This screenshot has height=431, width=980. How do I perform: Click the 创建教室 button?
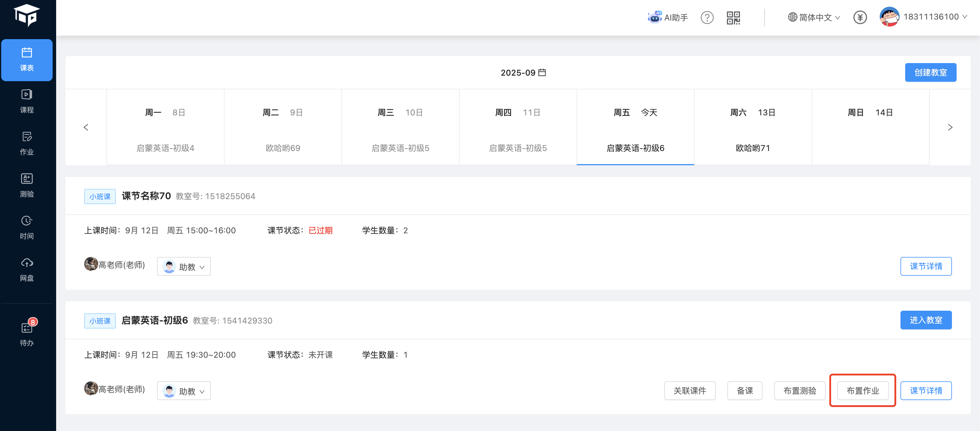click(x=930, y=72)
